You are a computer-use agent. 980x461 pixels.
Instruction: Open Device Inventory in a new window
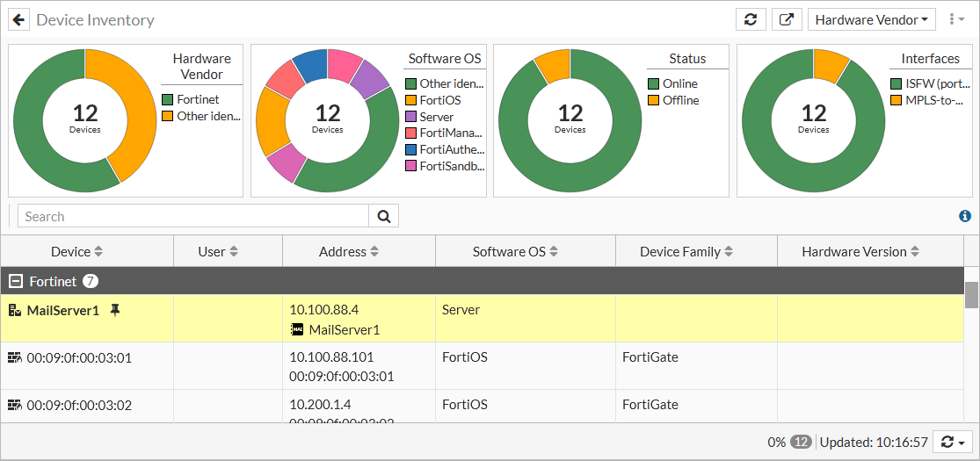point(787,19)
